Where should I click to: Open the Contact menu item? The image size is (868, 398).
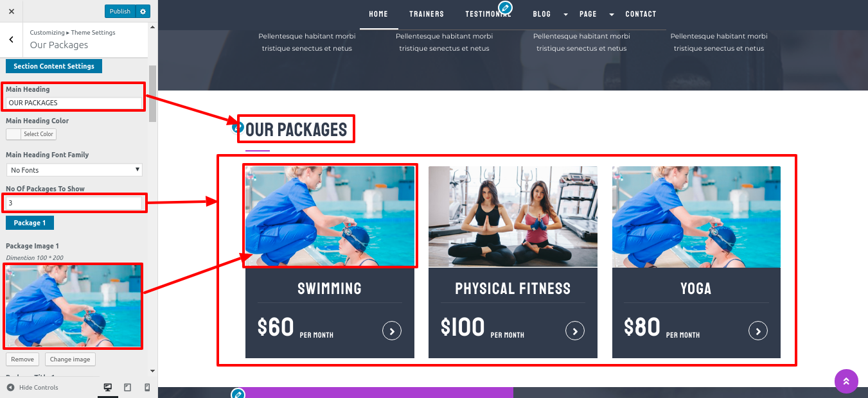point(641,14)
